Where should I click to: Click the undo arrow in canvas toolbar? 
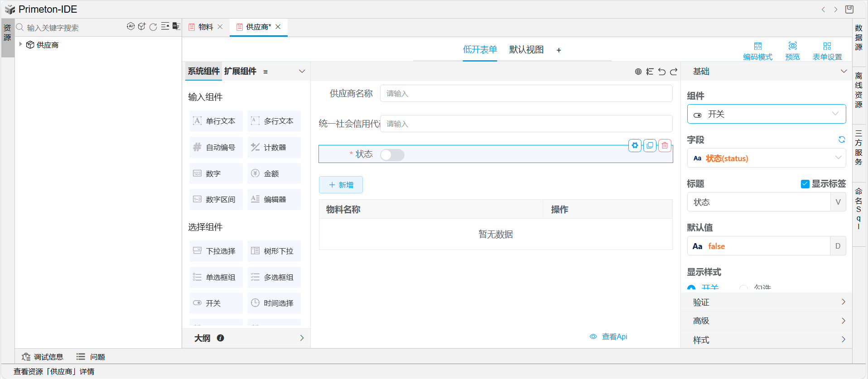coord(662,72)
